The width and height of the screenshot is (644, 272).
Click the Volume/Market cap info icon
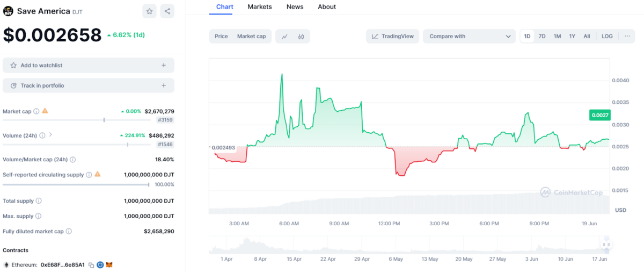73,160
